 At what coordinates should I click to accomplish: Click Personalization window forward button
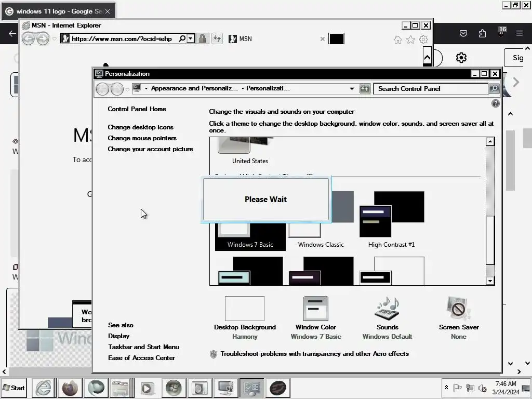pyautogui.click(x=117, y=89)
